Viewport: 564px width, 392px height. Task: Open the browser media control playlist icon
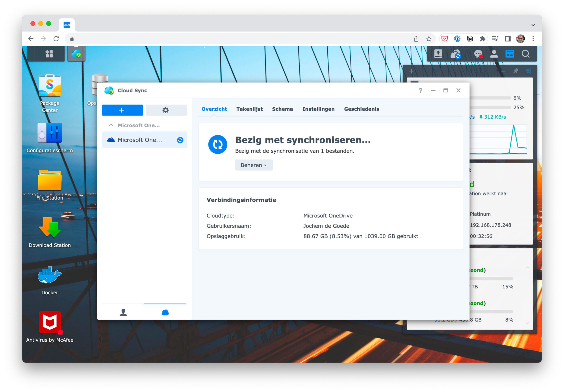tap(495, 39)
